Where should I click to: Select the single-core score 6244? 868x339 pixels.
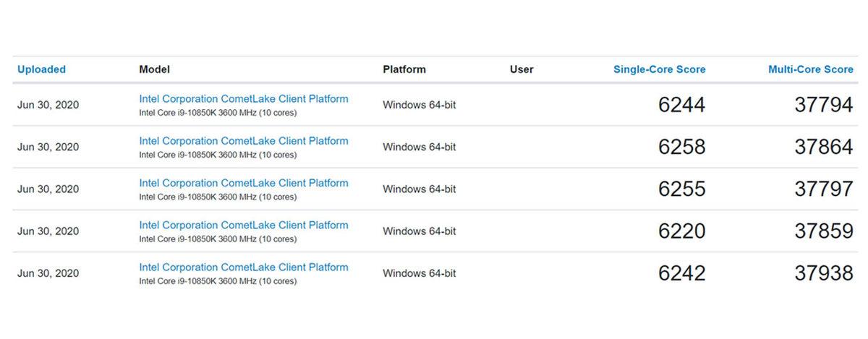tap(682, 106)
